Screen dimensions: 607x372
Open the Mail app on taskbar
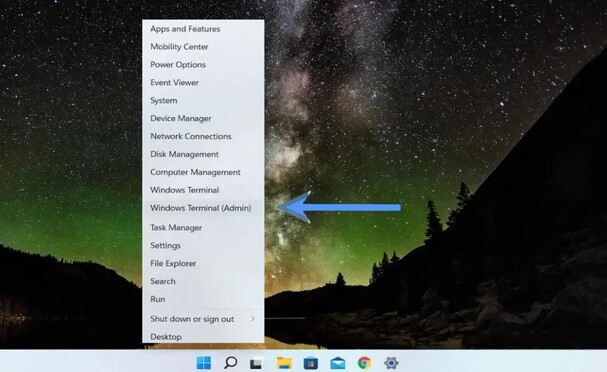pos(338,363)
